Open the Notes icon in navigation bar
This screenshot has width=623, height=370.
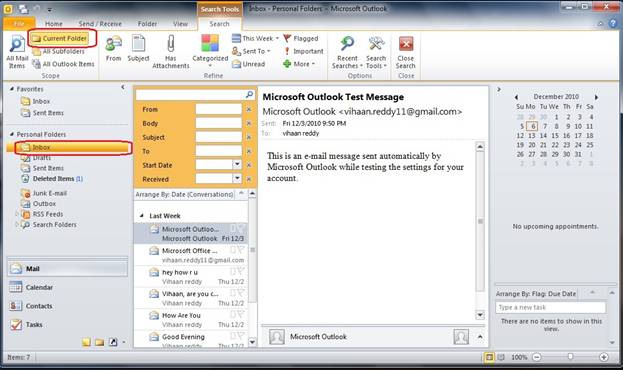(86, 342)
